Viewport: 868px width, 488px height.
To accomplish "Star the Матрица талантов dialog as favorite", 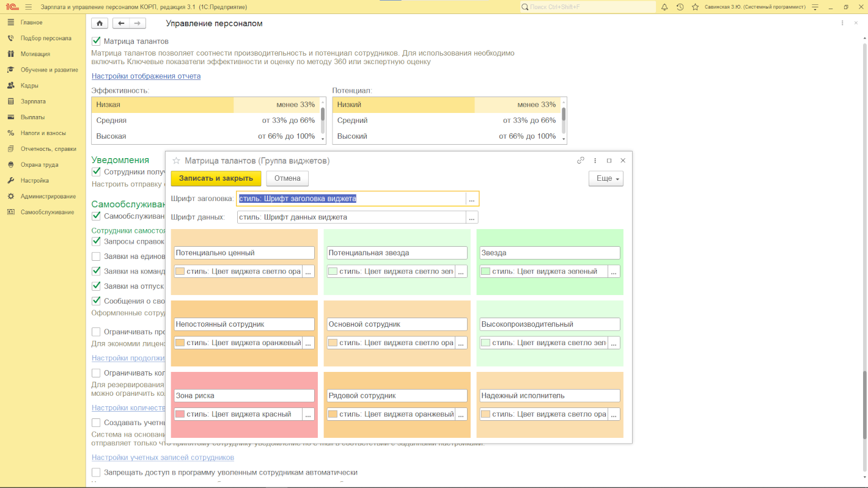I will pos(176,161).
